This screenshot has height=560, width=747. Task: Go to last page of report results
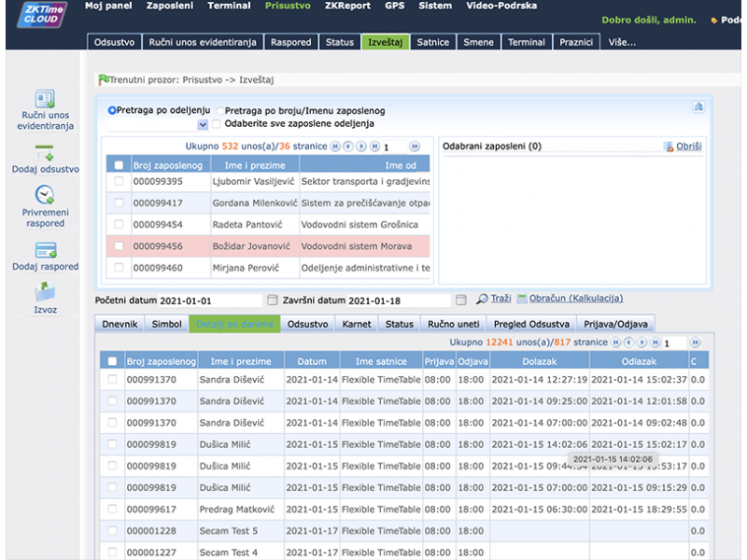[655, 343]
